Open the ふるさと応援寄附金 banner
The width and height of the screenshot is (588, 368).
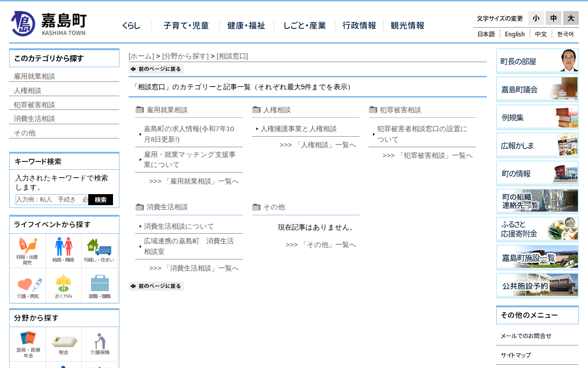pyautogui.click(x=537, y=230)
